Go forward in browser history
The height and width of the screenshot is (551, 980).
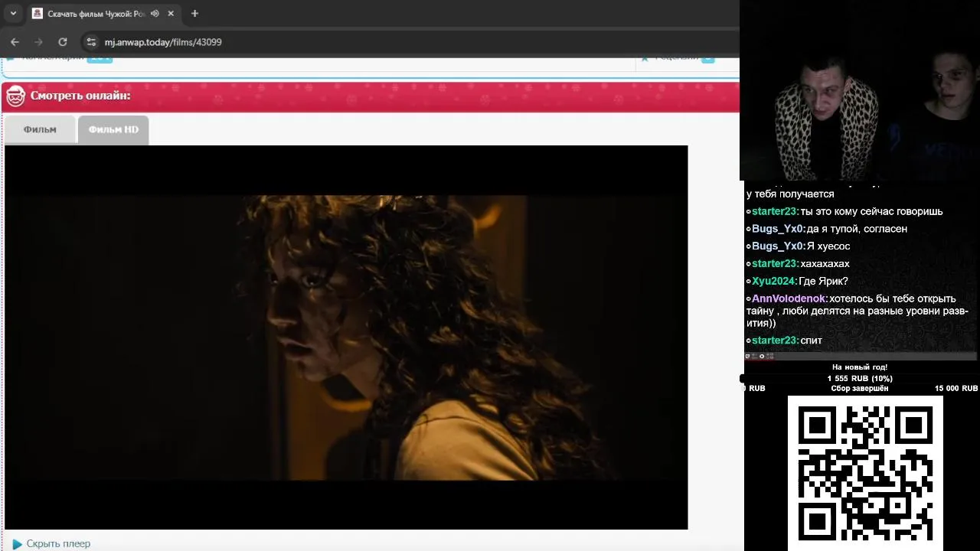tap(38, 42)
